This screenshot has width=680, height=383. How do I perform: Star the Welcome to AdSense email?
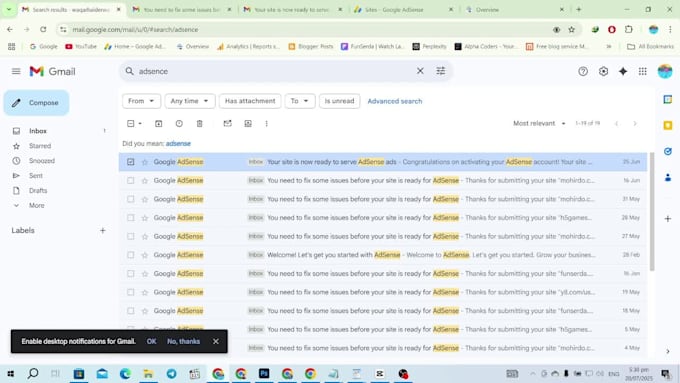tap(145, 255)
